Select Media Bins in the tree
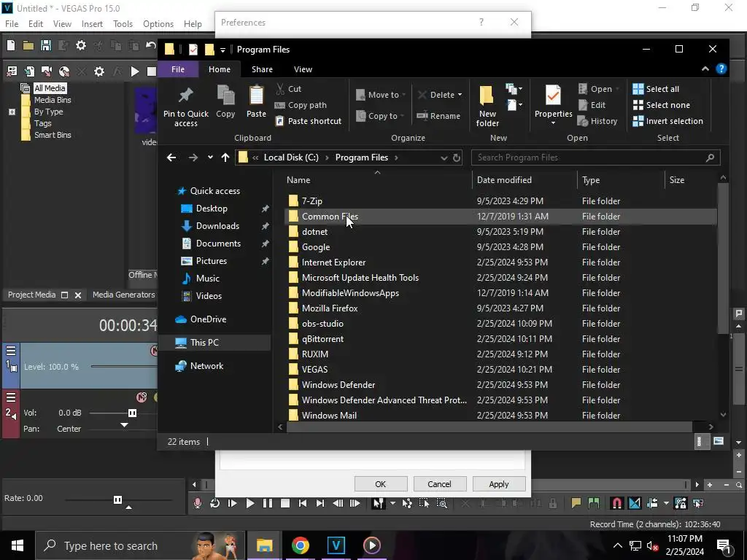 [53, 100]
